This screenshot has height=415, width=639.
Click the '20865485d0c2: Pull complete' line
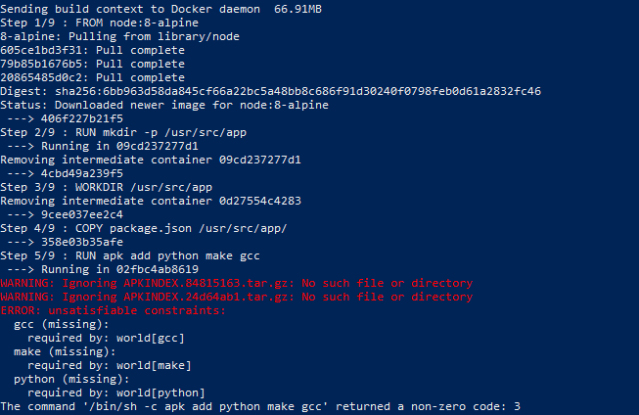pyautogui.click(x=79, y=77)
